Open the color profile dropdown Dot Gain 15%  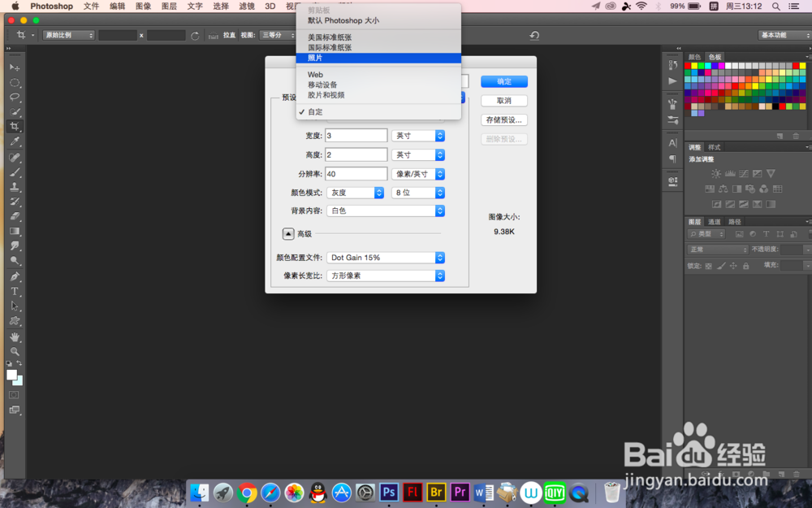point(386,258)
